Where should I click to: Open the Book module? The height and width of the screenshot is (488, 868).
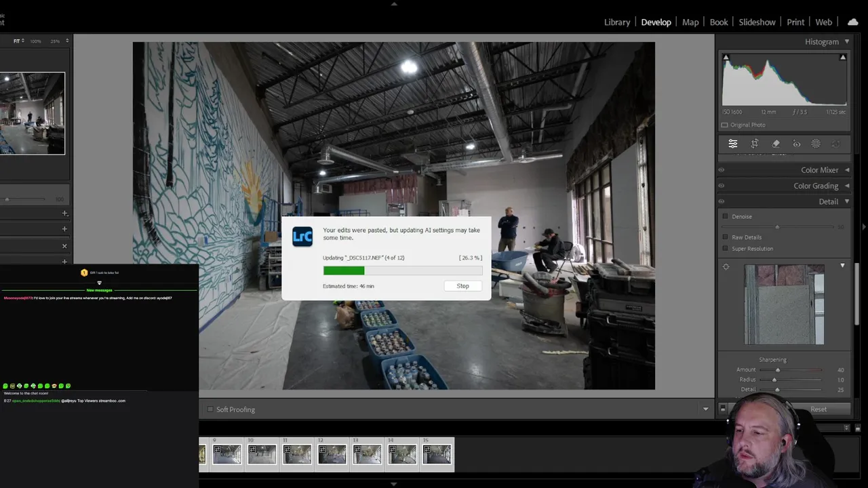click(719, 22)
